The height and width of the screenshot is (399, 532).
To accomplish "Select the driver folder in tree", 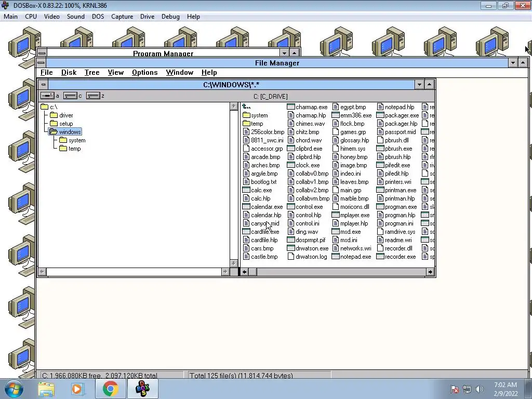I will (x=61, y=115).
